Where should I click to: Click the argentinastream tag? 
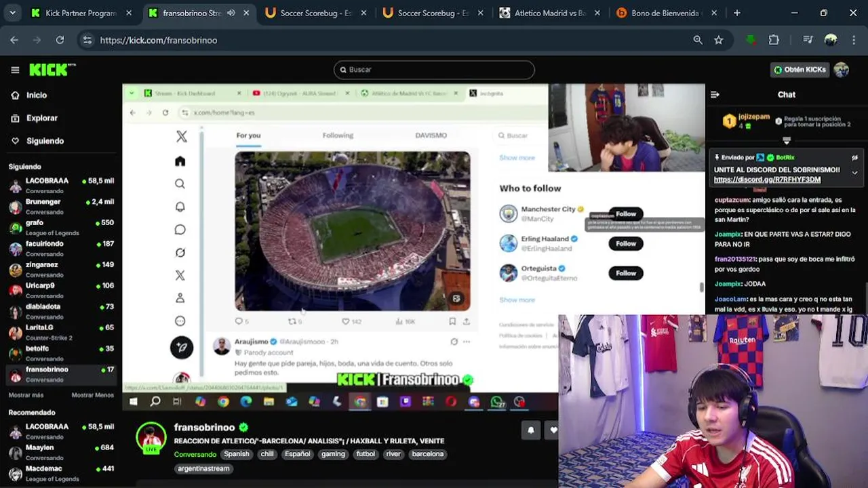coord(203,468)
